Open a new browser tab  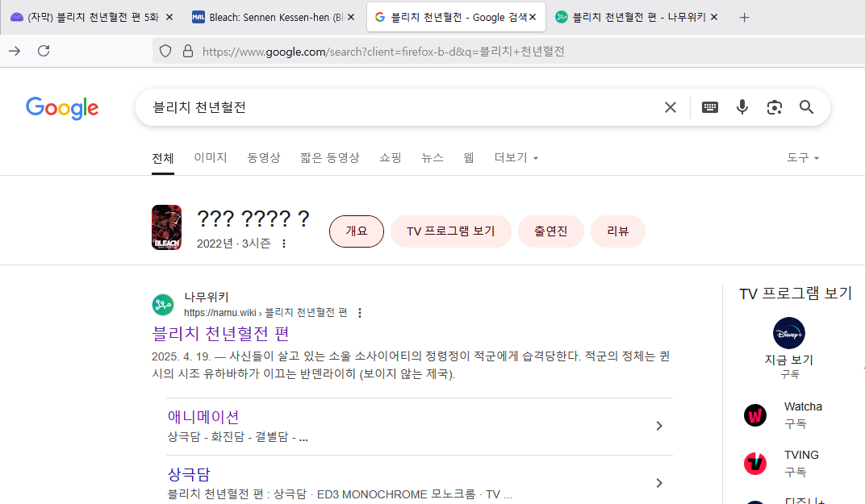pyautogui.click(x=744, y=18)
